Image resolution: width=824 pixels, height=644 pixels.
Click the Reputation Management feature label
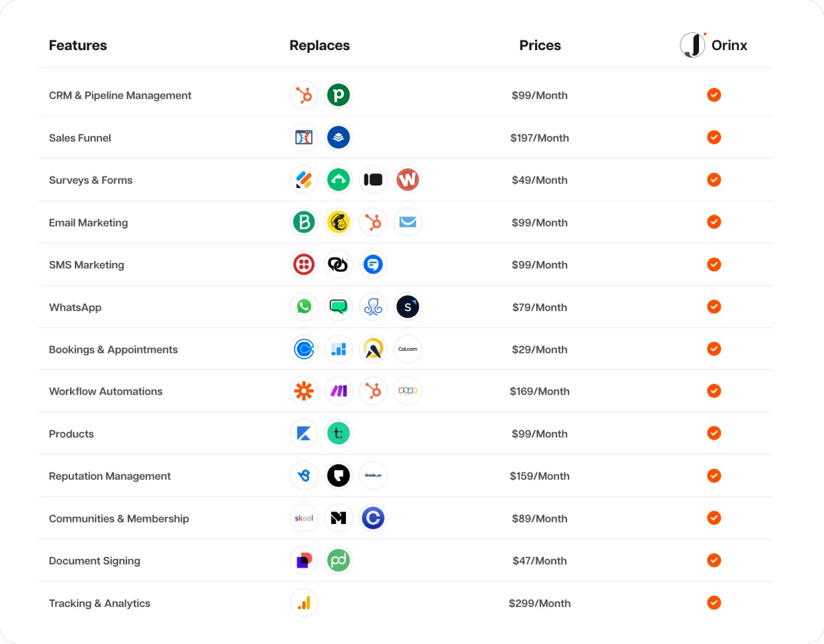click(x=110, y=476)
